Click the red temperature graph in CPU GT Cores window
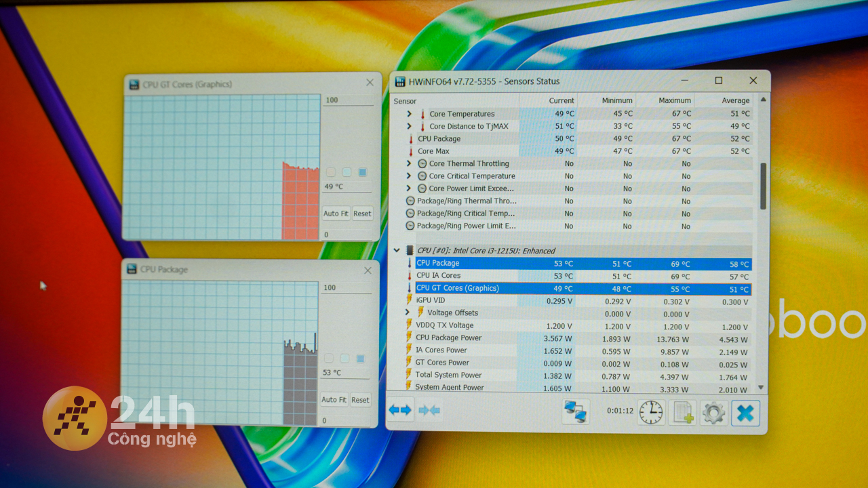 (300, 201)
